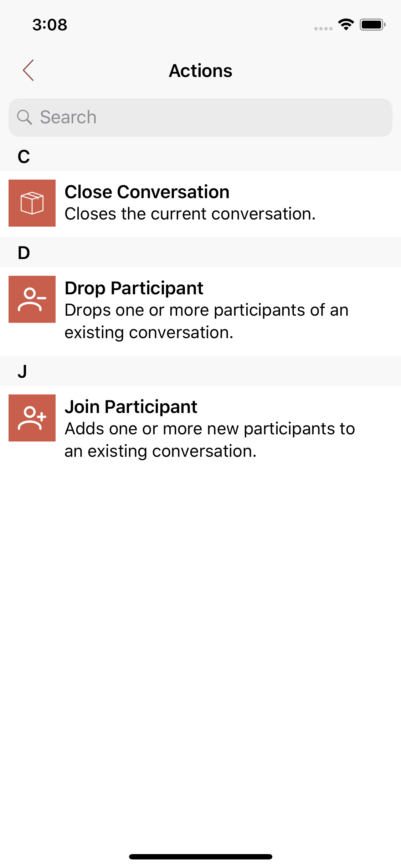Tap the back chevron to go back

point(29,71)
